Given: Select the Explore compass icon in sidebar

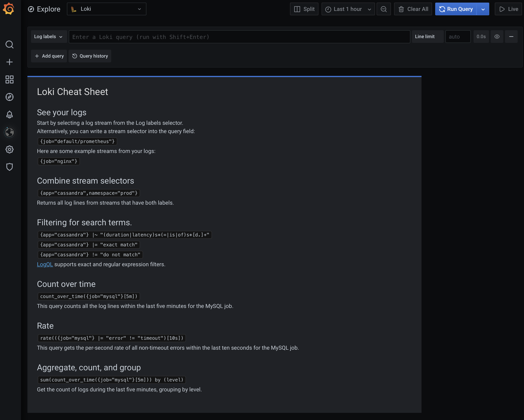Looking at the screenshot, I should [10, 97].
